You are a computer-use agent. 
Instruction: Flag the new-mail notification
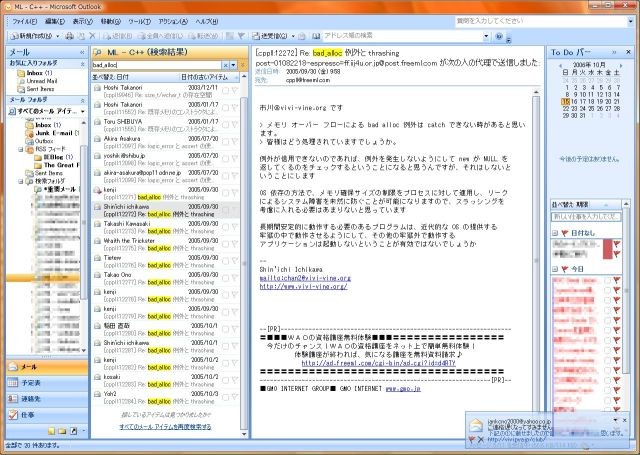[471, 439]
